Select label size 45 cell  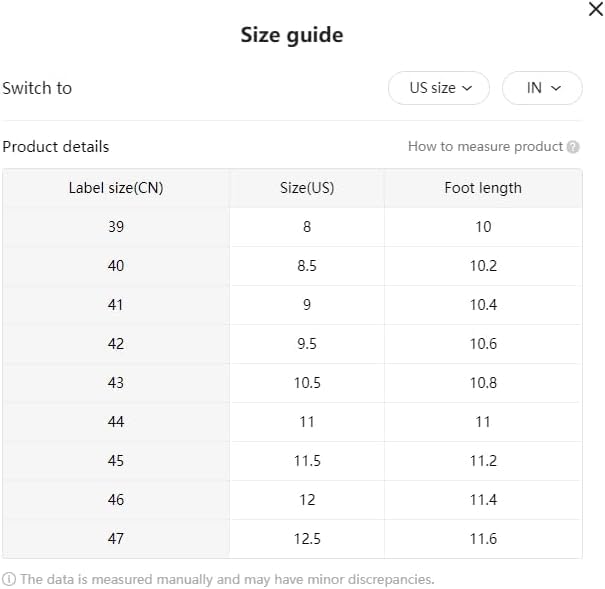116,461
